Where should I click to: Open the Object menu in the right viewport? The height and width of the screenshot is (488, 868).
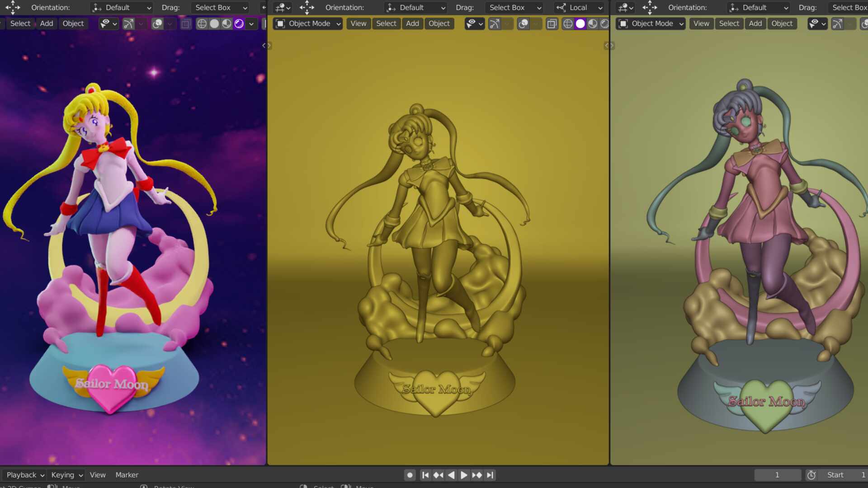[782, 23]
